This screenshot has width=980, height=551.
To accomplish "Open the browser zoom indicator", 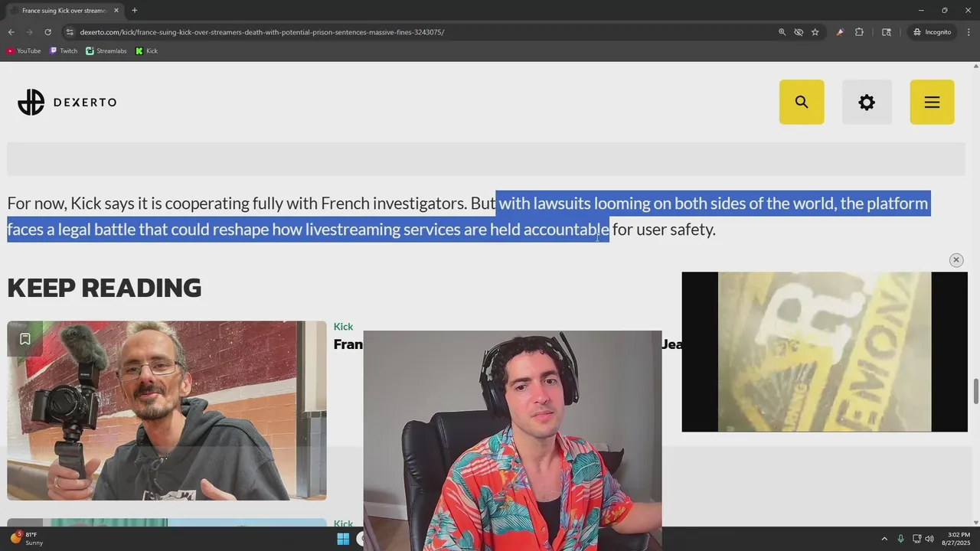I will (x=782, y=32).
